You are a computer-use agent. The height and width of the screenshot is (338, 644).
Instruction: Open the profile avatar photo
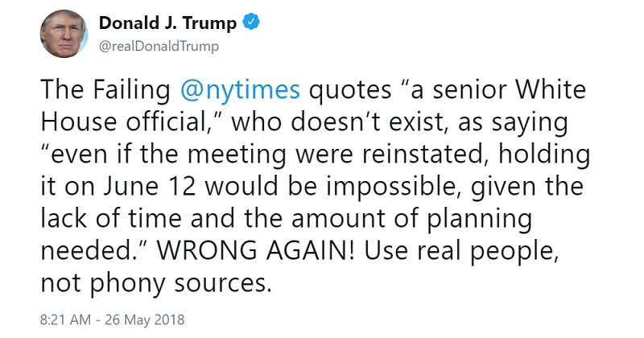[x=64, y=34]
